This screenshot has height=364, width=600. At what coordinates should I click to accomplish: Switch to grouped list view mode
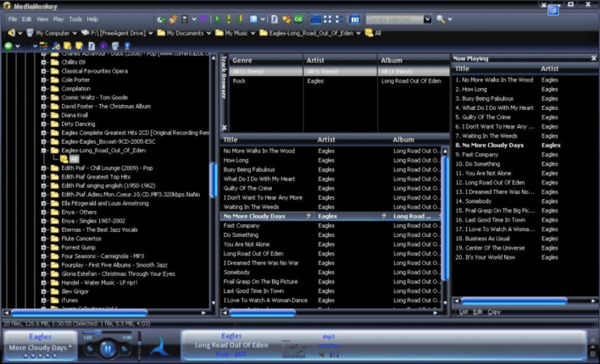[x=339, y=19]
